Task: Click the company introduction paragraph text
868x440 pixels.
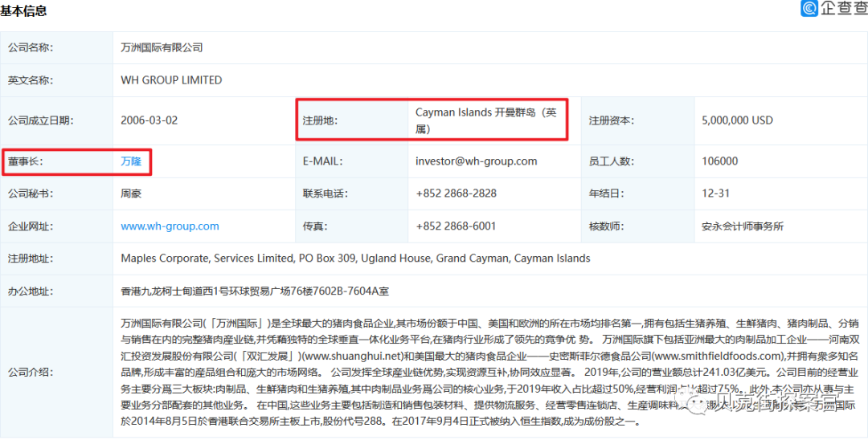Action: (490, 372)
